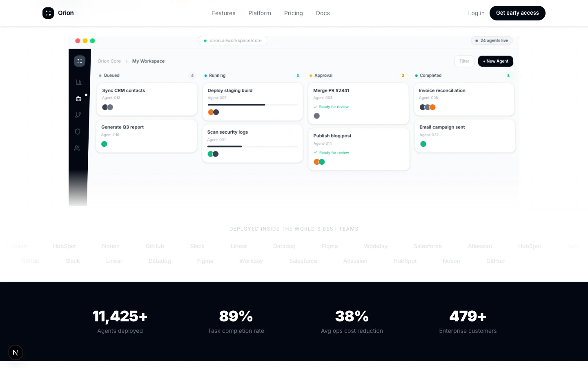Click the 11,425+ Agents deployed stat
This screenshot has height=368, width=588.
pos(120,321)
